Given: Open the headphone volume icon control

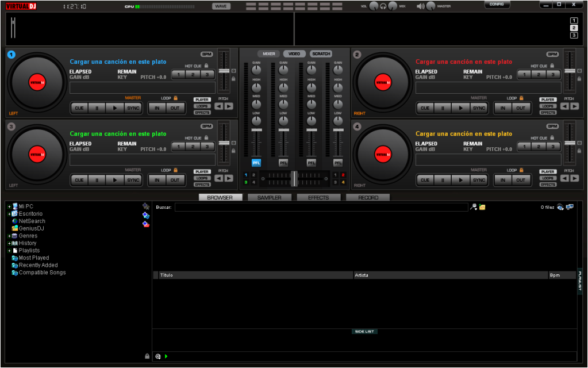Looking at the screenshot, I should click(383, 6).
